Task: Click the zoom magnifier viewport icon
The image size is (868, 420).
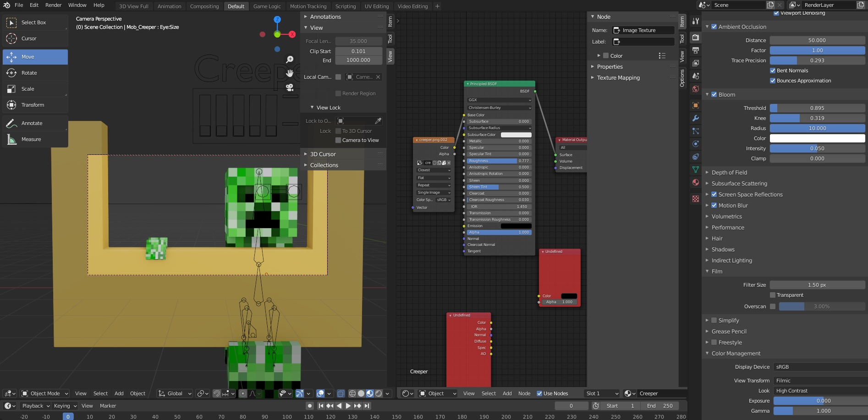Action: pyautogui.click(x=290, y=60)
